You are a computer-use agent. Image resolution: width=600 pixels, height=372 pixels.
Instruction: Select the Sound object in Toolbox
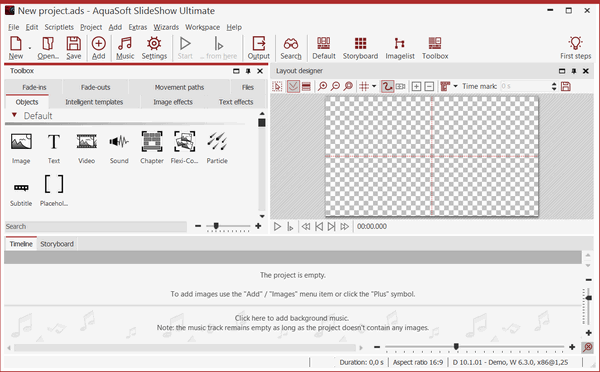119,148
